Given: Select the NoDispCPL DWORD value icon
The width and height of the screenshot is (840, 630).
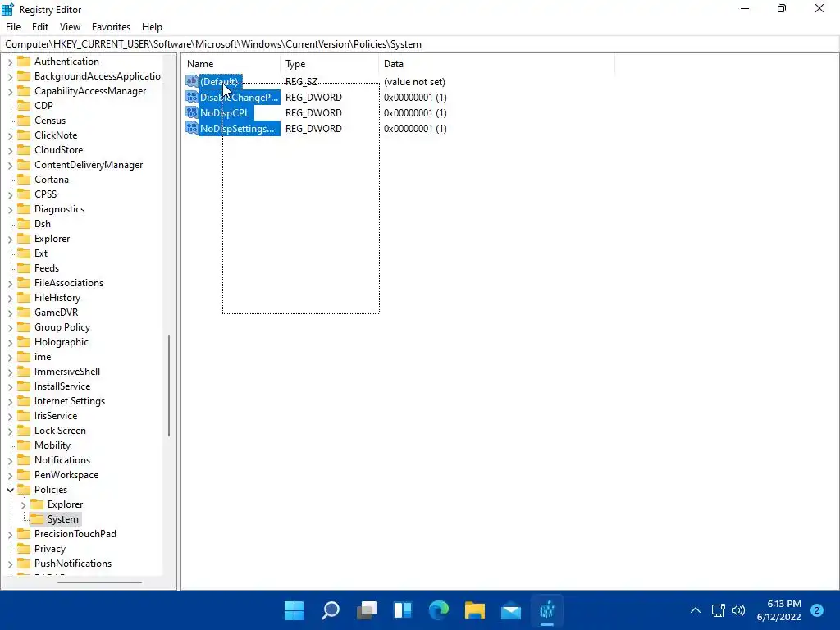Looking at the screenshot, I should pos(191,112).
